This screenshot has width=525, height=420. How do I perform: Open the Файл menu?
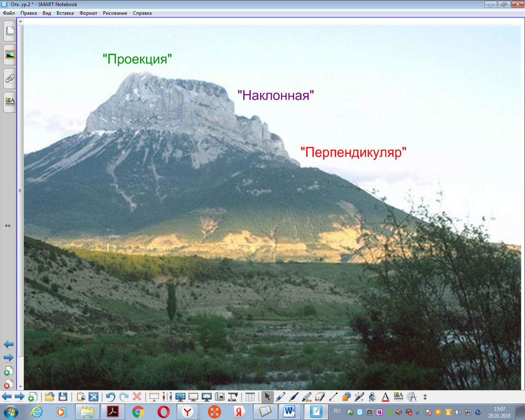(9, 13)
